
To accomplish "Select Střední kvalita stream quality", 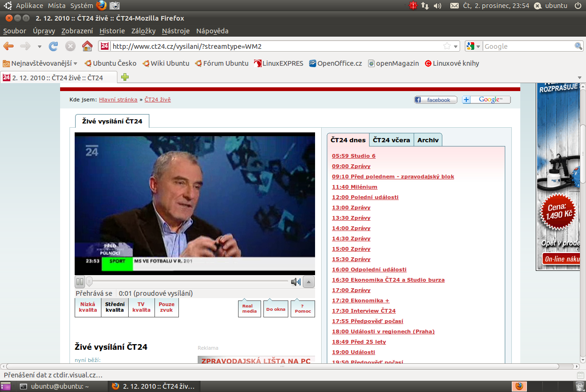I will coord(115,307).
